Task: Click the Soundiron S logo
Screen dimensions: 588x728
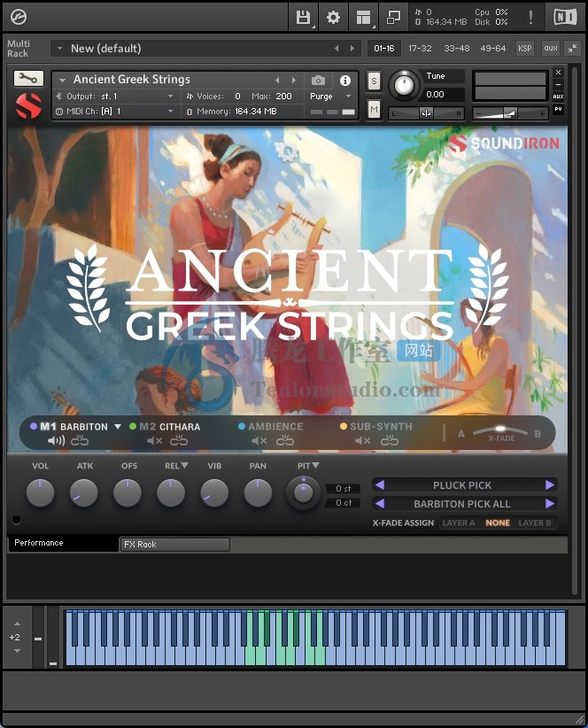Action: (28, 106)
